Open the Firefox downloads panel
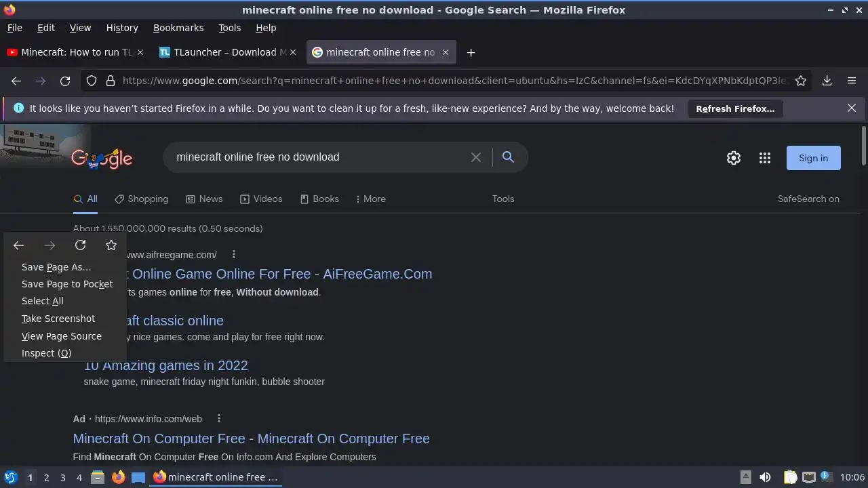The image size is (868, 488). [x=827, y=81]
